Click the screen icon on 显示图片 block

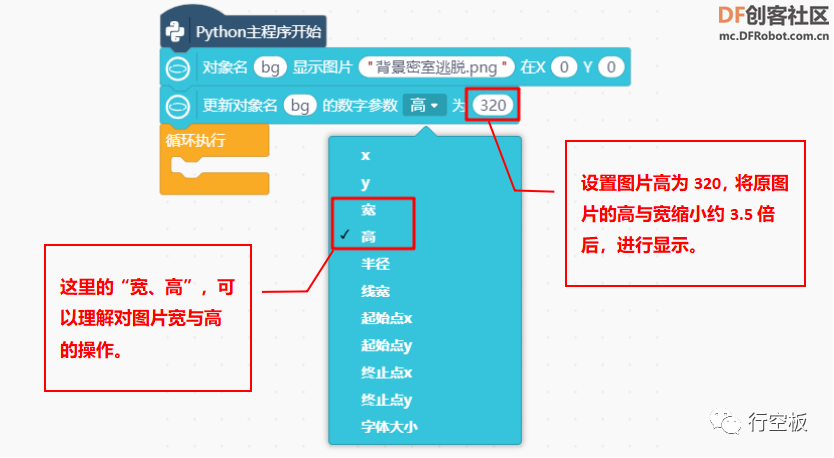[178, 68]
